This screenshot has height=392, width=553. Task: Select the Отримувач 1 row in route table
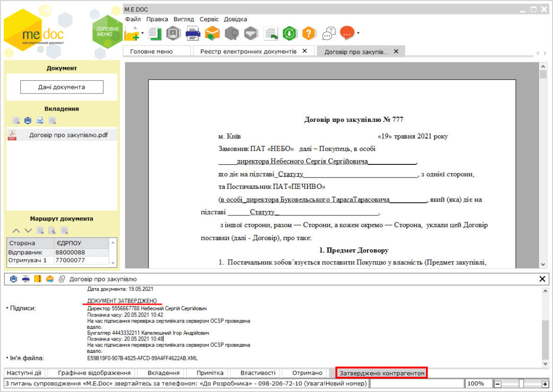click(58, 260)
